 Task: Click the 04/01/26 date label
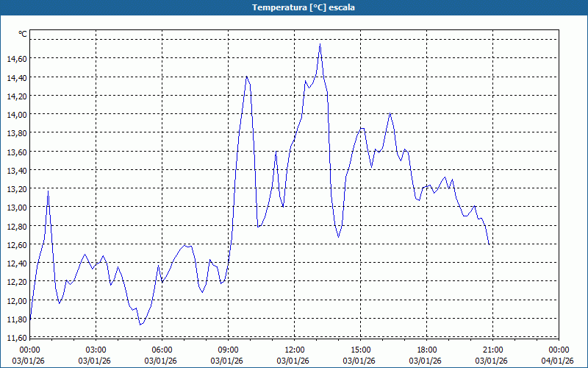(557, 361)
